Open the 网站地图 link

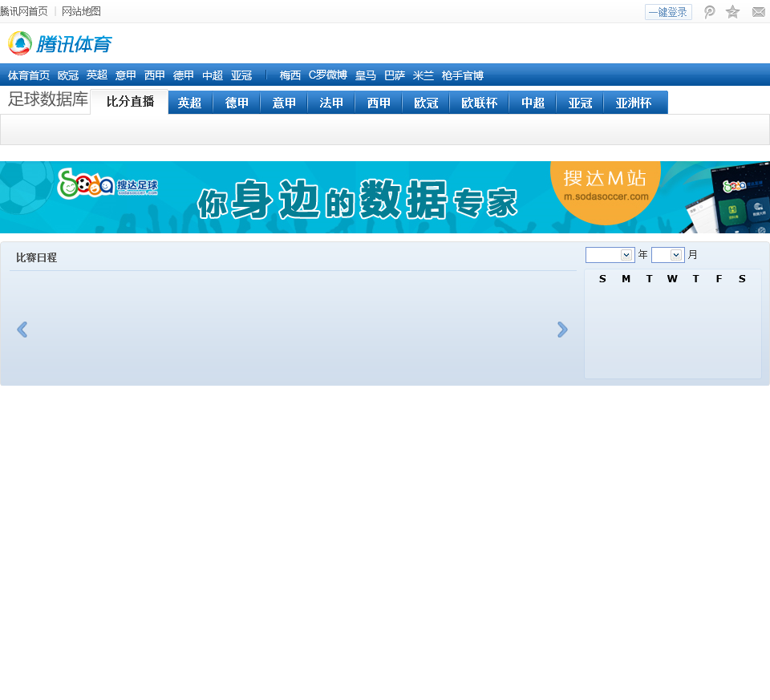(x=81, y=11)
